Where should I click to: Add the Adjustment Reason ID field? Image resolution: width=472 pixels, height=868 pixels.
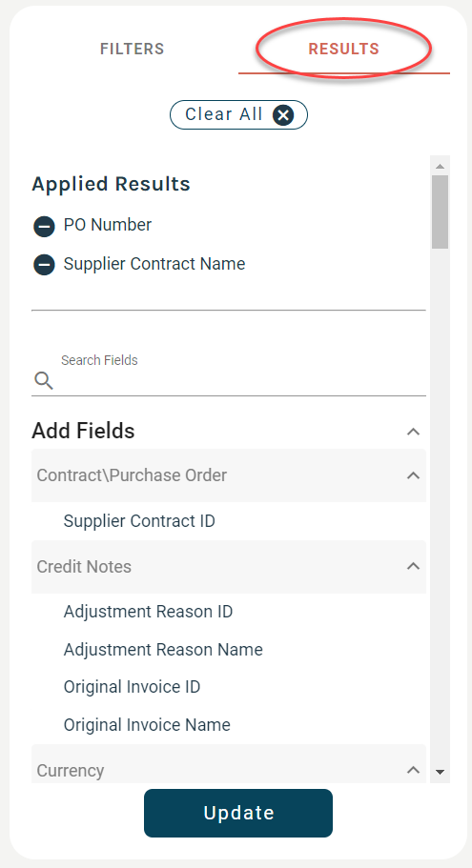148,612
